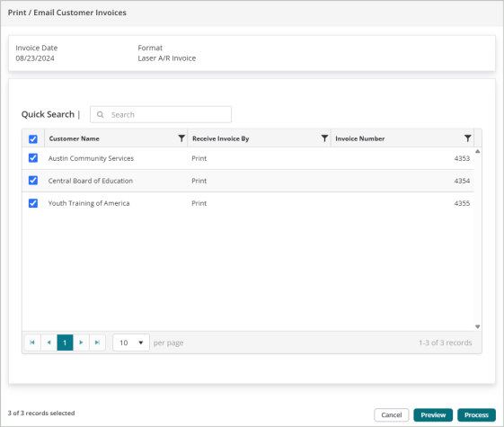Go to the previous page arrow
This screenshot has width=504, height=427.
(49, 342)
